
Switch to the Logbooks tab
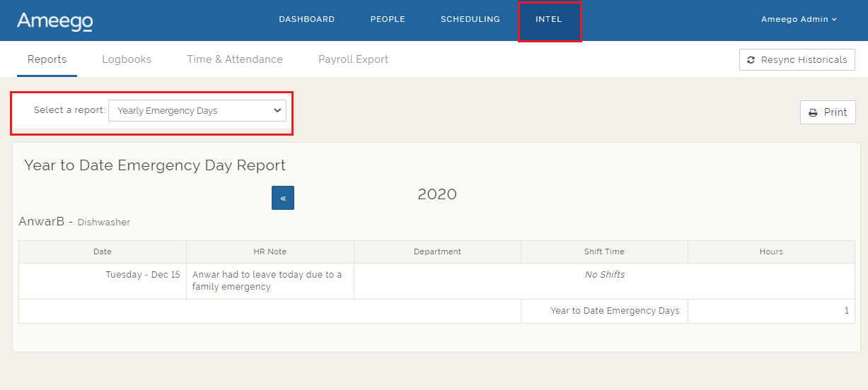[127, 59]
